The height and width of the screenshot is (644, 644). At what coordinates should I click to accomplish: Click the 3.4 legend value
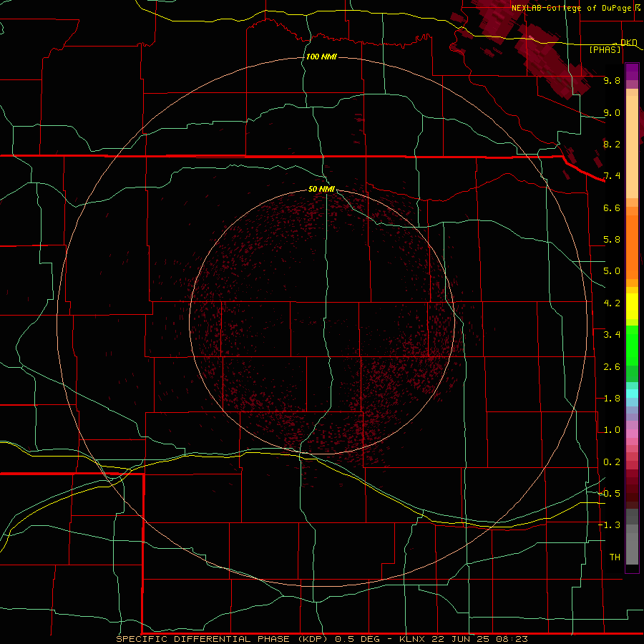[612, 335]
